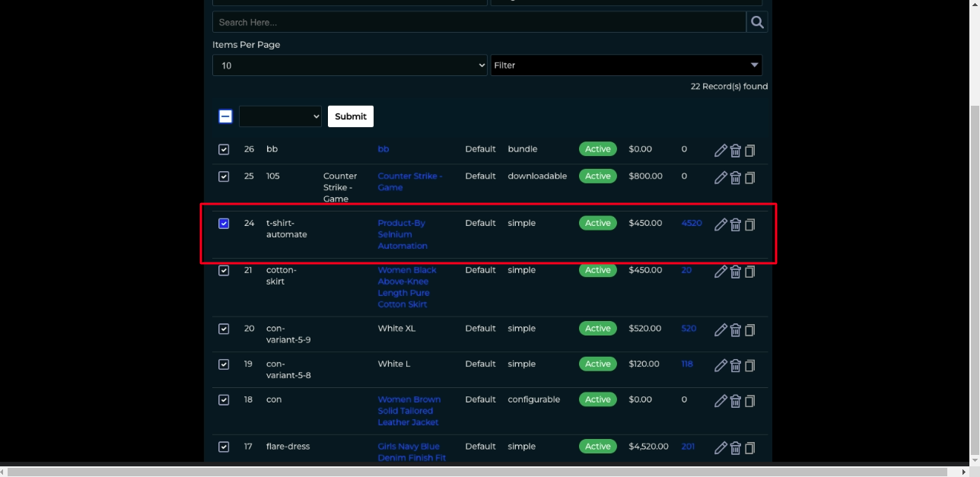Open the mass action dropdown beside Submit
The image size is (980, 477).
pos(280,116)
